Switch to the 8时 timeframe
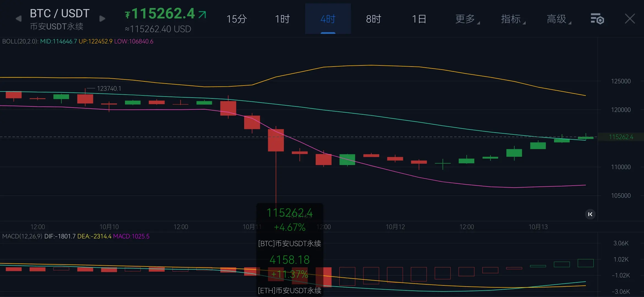 [373, 19]
